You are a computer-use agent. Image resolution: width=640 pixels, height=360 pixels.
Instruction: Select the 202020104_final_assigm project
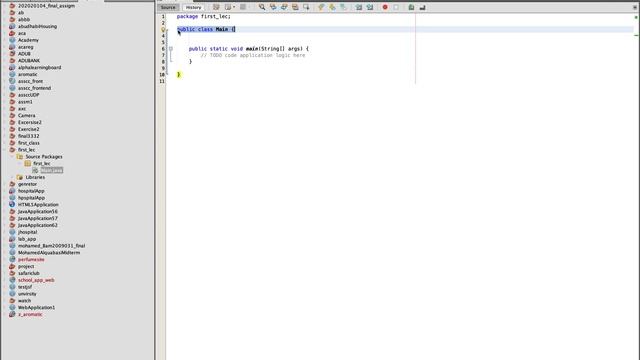46,6
